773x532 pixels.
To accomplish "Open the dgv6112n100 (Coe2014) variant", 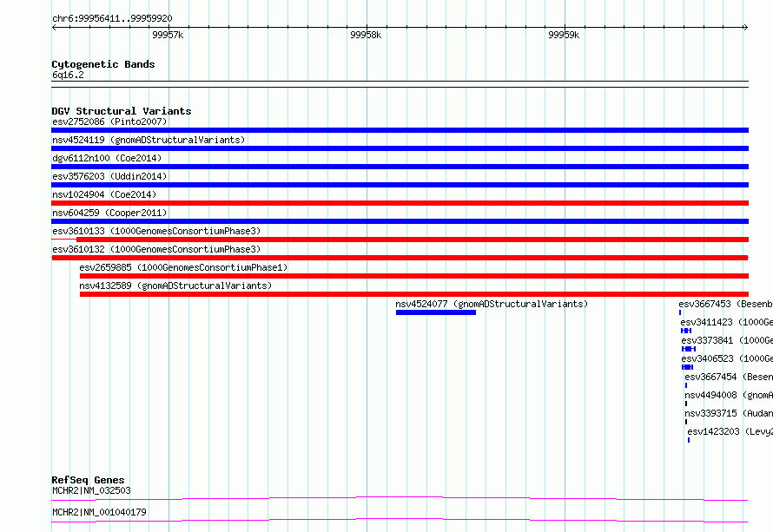I will point(107,158).
